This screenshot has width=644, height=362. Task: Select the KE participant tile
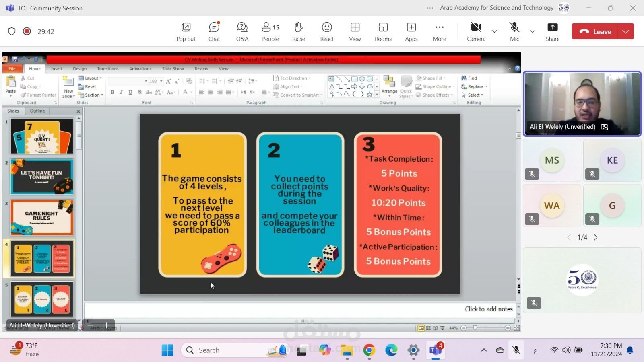tap(612, 160)
